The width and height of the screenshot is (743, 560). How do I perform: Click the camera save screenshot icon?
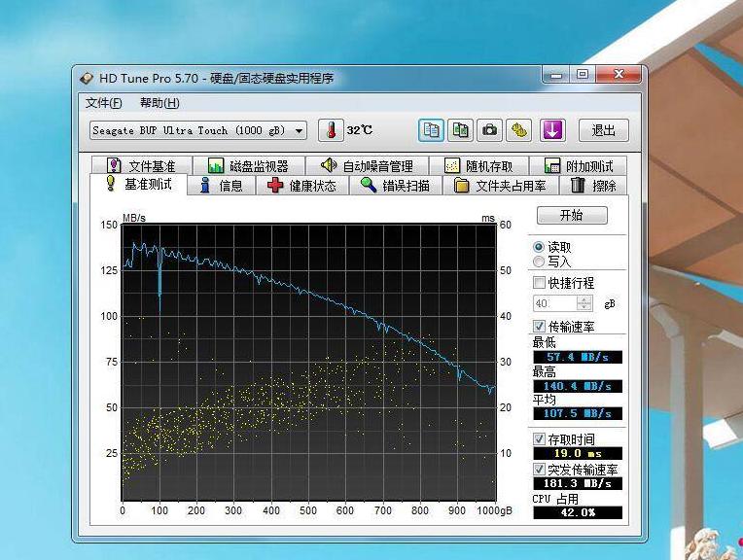pos(489,130)
